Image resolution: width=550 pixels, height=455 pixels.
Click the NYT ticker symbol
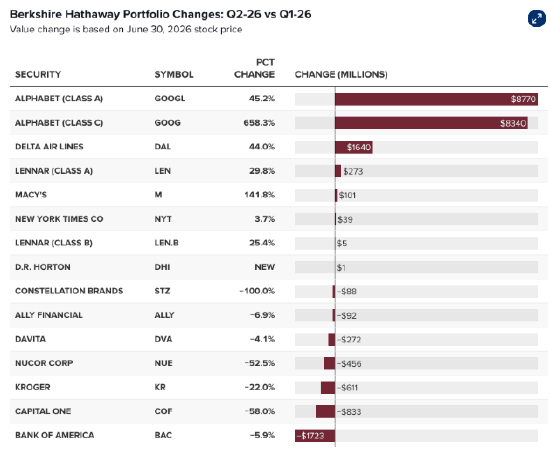pos(163,219)
